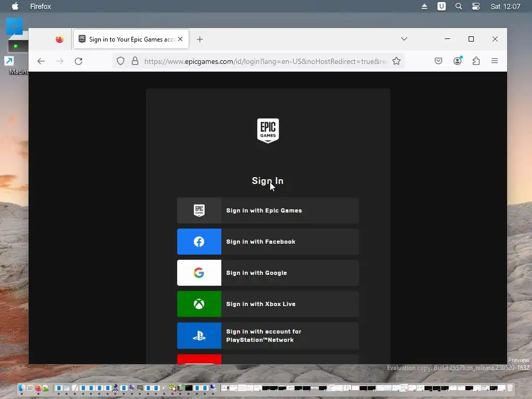This screenshot has height=399, width=532.
Task: Focus the URL address bar
Action: coord(265,61)
